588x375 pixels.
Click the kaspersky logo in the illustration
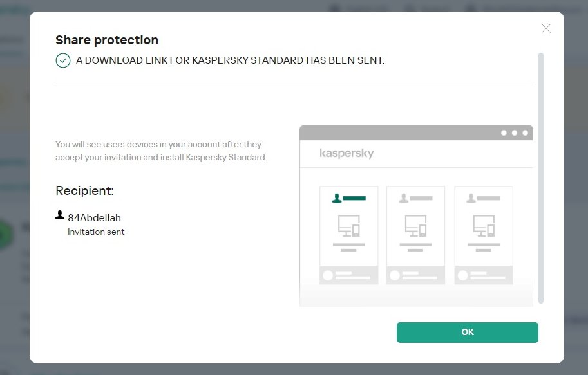pos(346,154)
